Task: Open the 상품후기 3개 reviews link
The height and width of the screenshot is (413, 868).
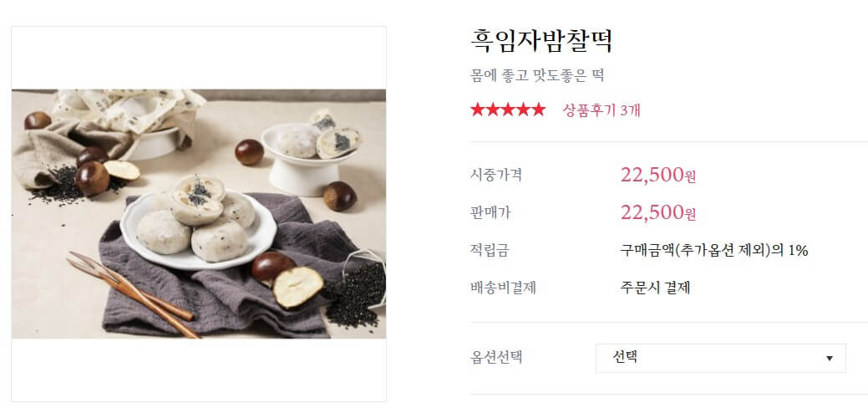Action: point(602,110)
